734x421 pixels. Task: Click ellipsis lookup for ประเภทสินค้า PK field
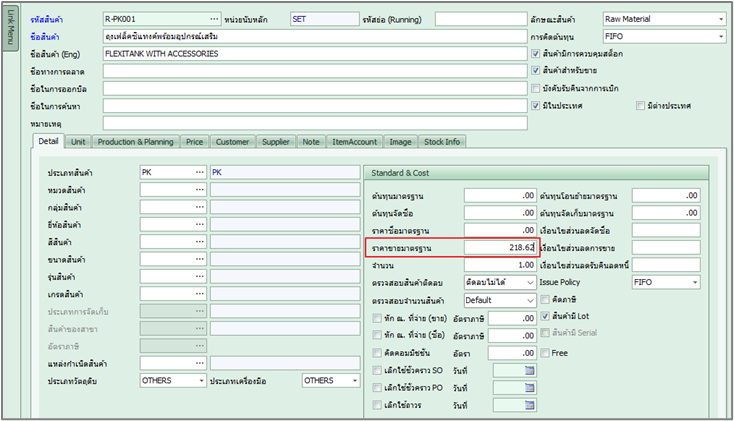pyautogui.click(x=199, y=172)
